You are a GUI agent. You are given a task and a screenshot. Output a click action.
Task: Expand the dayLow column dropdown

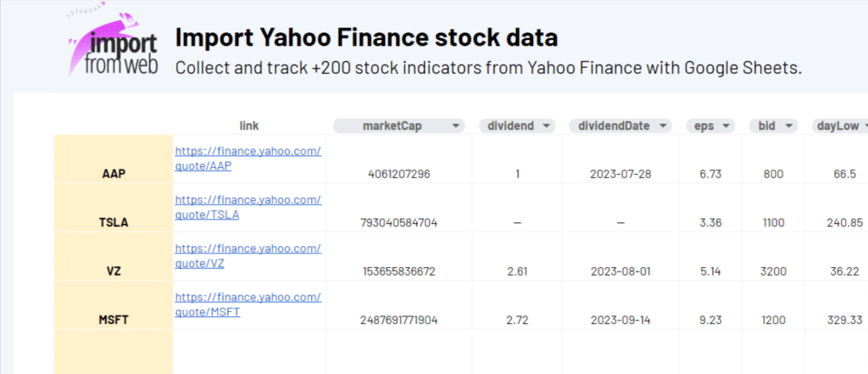coord(864,126)
